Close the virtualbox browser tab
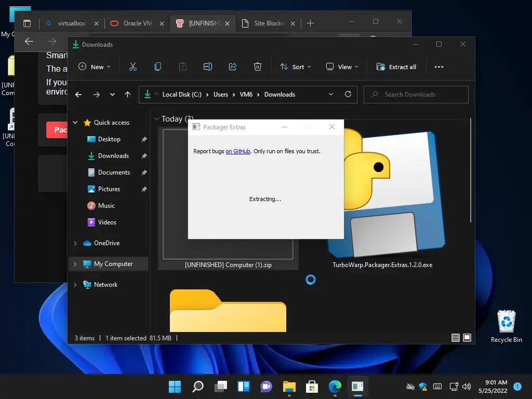 tap(96, 23)
